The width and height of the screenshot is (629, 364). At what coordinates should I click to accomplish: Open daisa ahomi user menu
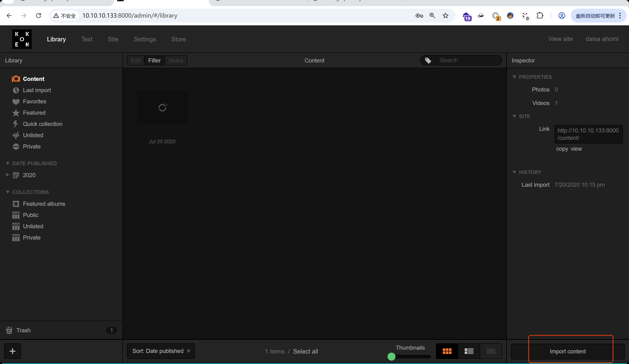602,39
